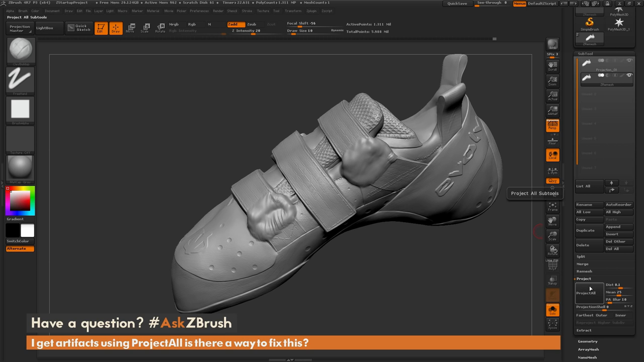Open the Stroke menu
The height and width of the screenshot is (362, 644).
point(247,11)
